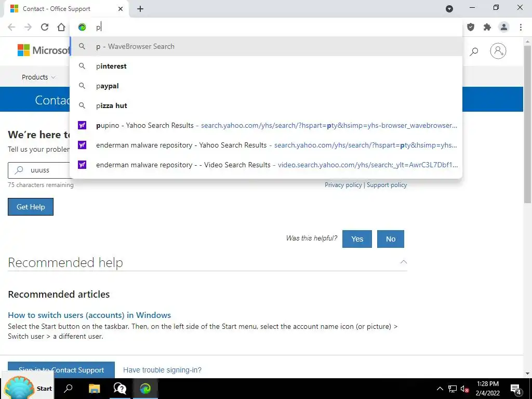
Task: Open the notification center icon
Action: coord(515,389)
